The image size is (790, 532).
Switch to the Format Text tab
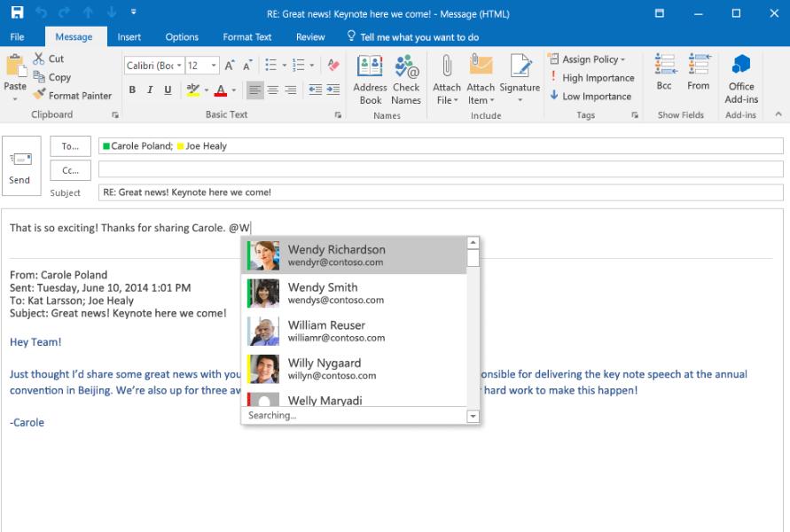click(x=246, y=36)
